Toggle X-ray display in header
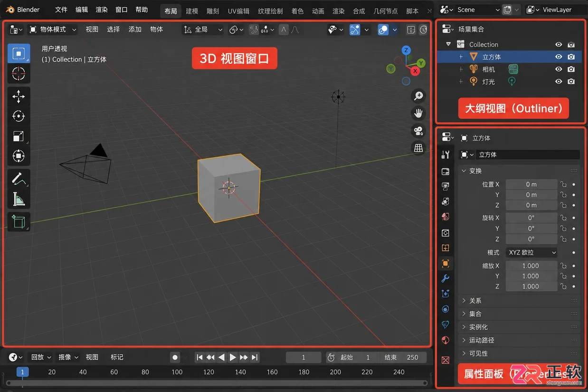 (411, 29)
